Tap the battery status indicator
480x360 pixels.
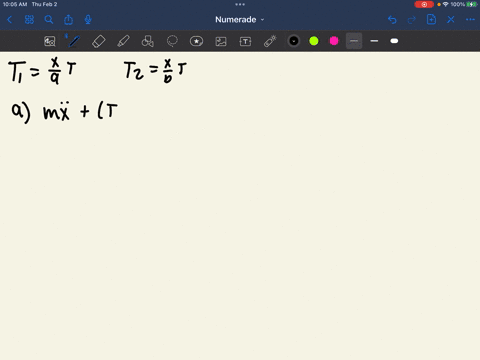(x=472, y=4)
